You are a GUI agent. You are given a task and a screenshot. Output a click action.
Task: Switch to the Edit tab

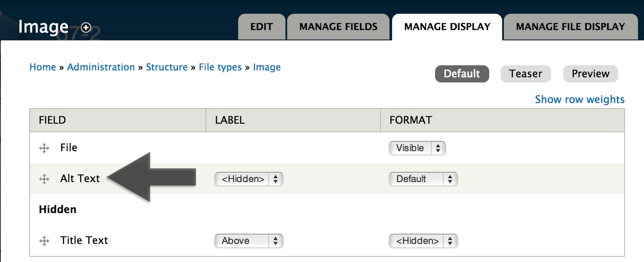tap(261, 27)
